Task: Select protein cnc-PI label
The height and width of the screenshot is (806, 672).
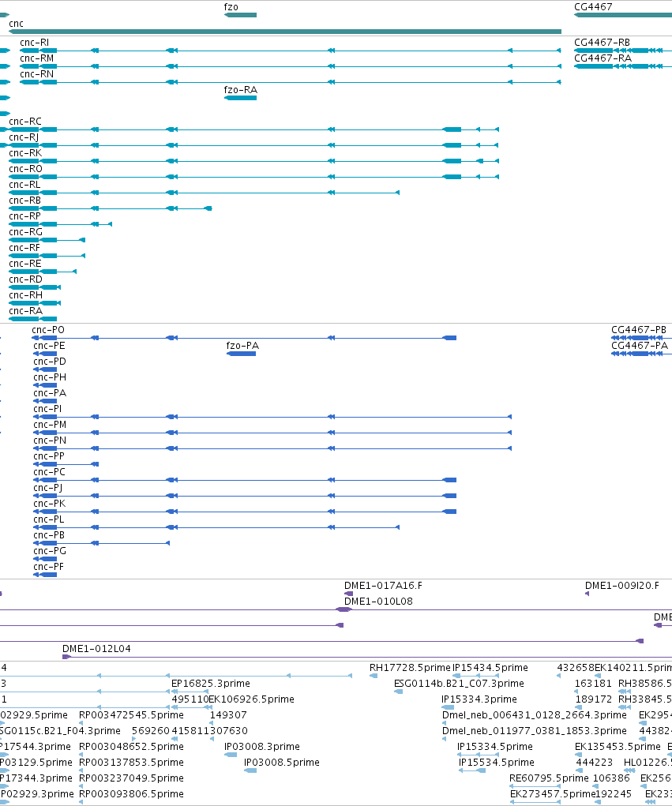Action: (47, 409)
